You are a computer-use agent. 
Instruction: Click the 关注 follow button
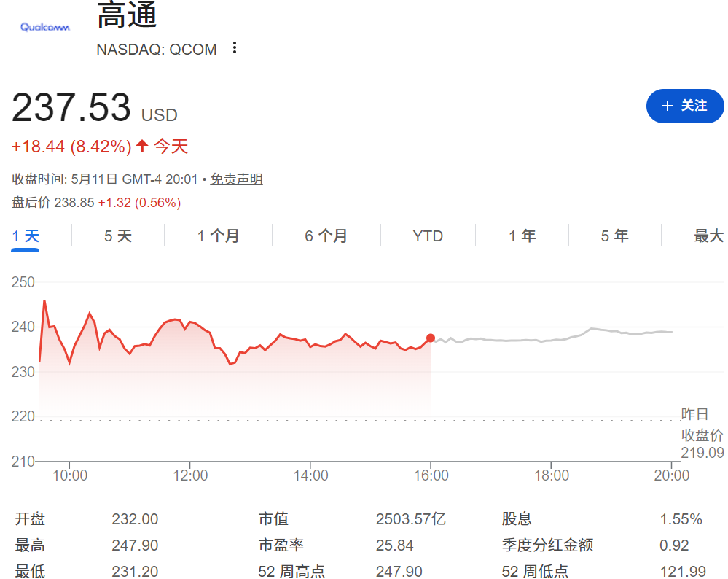click(685, 106)
